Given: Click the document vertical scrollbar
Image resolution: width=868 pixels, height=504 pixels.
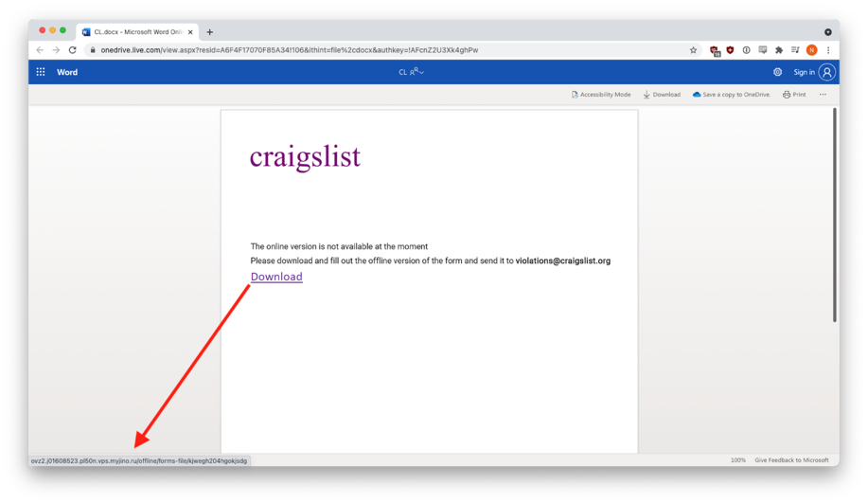Looking at the screenshot, I should click(x=834, y=215).
